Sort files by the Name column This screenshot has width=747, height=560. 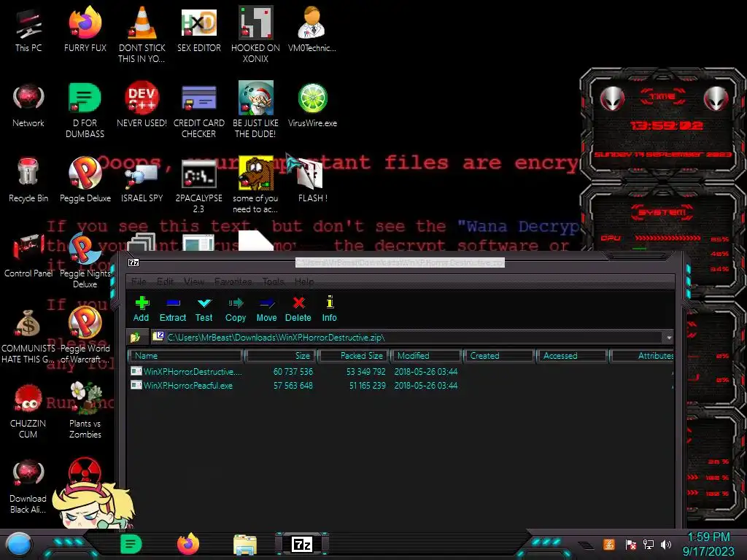pyautogui.click(x=185, y=356)
